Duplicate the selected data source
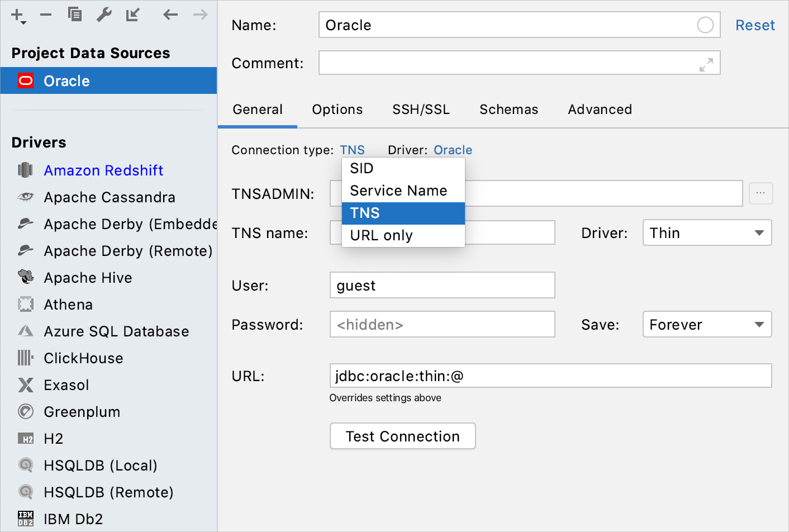The image size is (789, 532). coord(75,15)
